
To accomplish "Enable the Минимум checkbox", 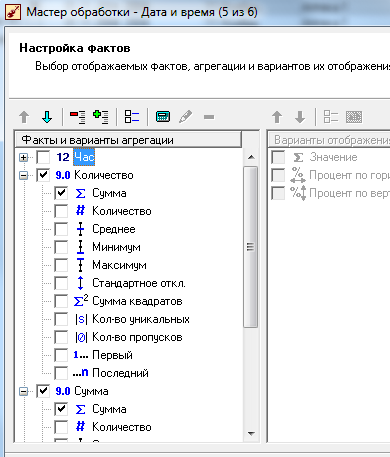I will pos(61,247).
